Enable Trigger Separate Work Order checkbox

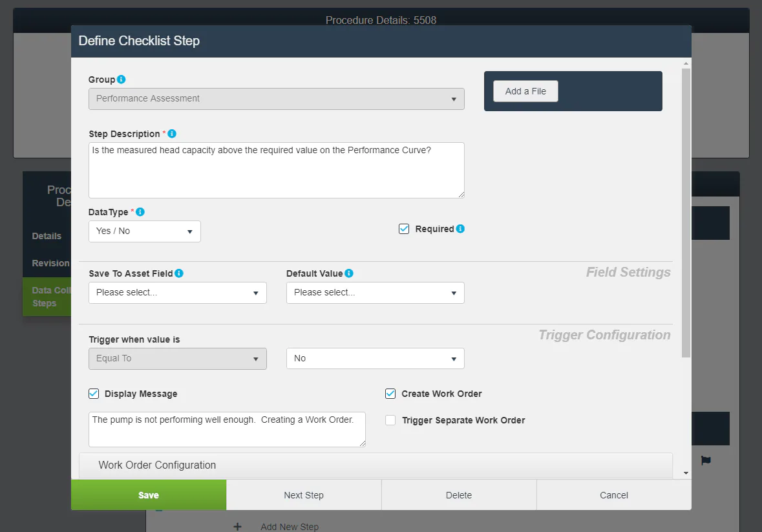coord(390,420)
